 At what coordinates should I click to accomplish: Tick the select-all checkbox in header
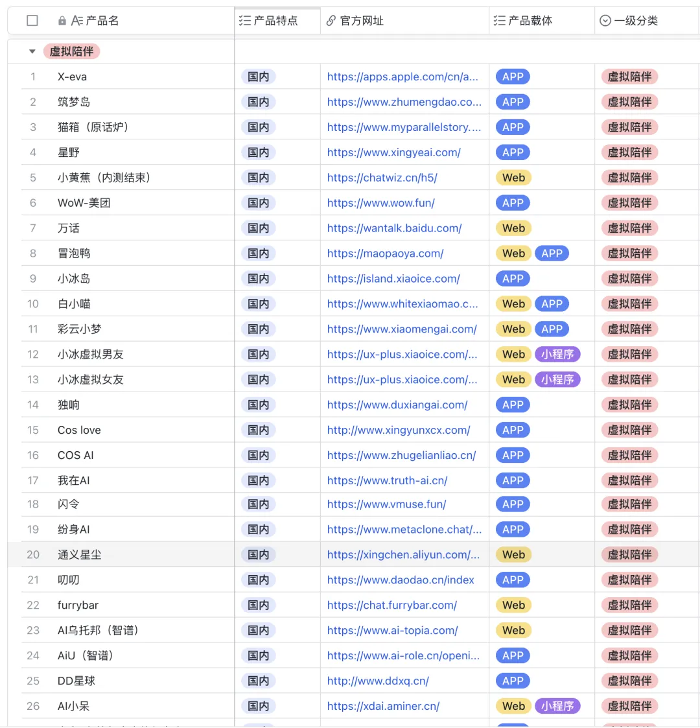pyautogui.click(x=32, y=21)
